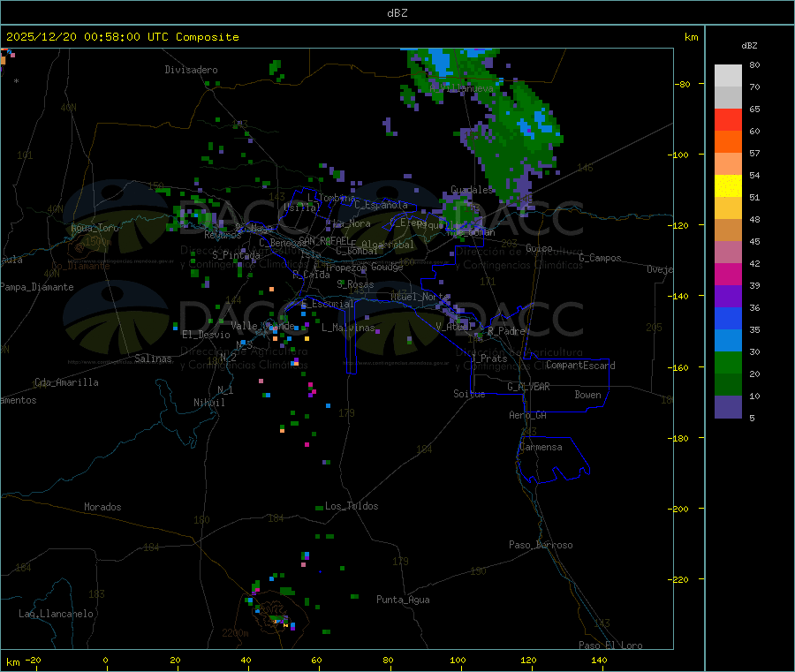Click the Guadales map label

click(x=472, y=190)
